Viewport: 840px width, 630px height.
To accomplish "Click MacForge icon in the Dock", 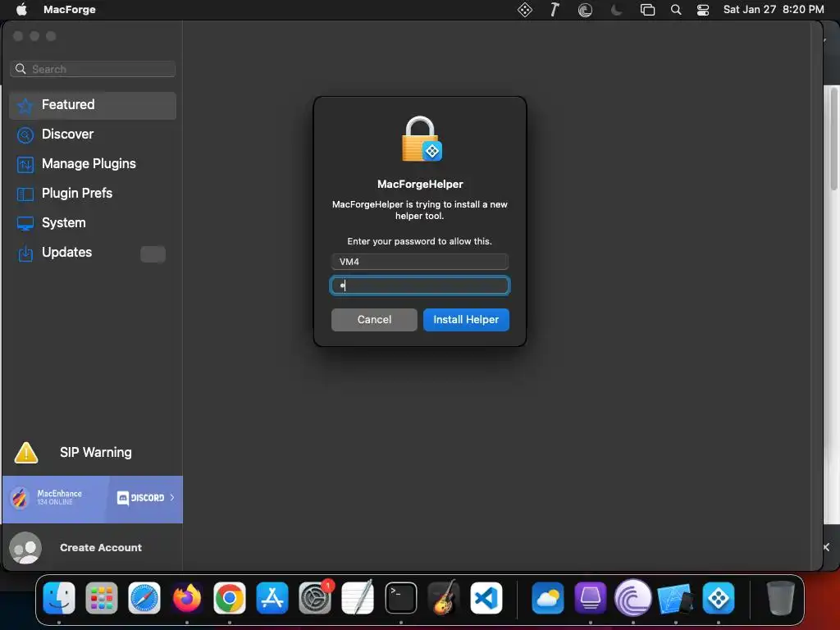I will 719,598.
